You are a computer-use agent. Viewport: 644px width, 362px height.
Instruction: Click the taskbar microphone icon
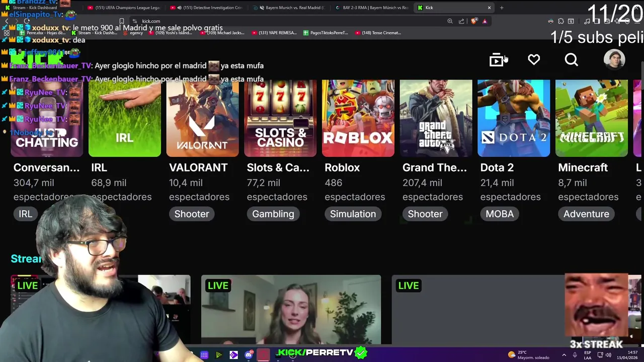pos(575,355)
